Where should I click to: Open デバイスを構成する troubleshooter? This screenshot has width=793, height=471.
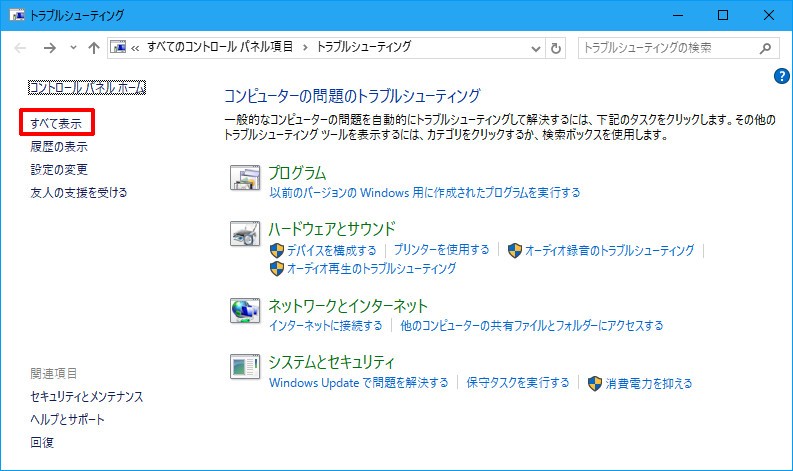[x=332, y=250]
